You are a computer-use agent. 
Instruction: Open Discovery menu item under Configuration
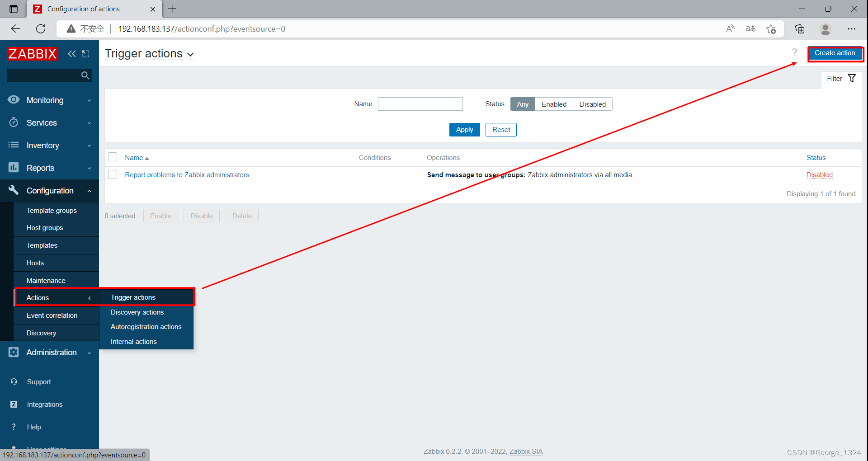point(56,333)
